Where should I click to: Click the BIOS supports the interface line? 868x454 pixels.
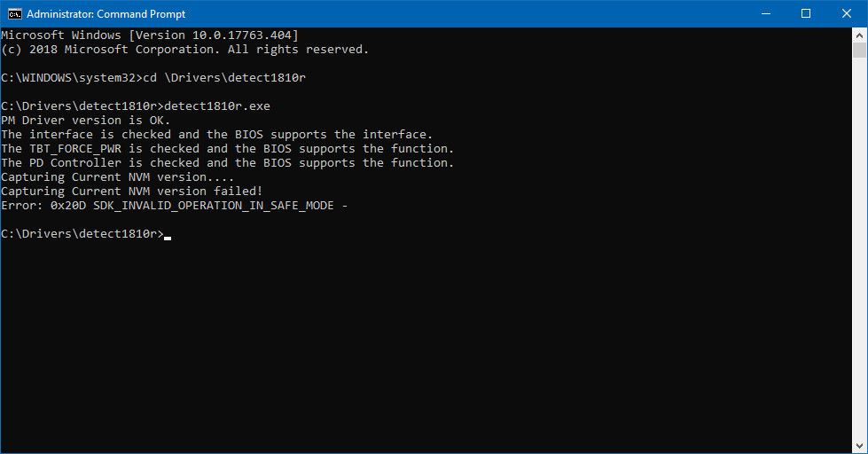[216, 135]
